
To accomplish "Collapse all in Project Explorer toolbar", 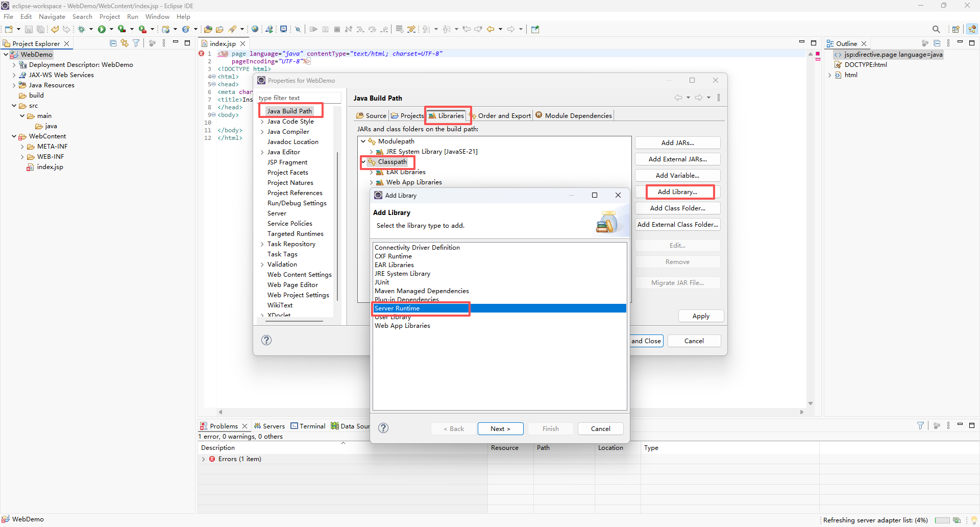I will [113, 43].
